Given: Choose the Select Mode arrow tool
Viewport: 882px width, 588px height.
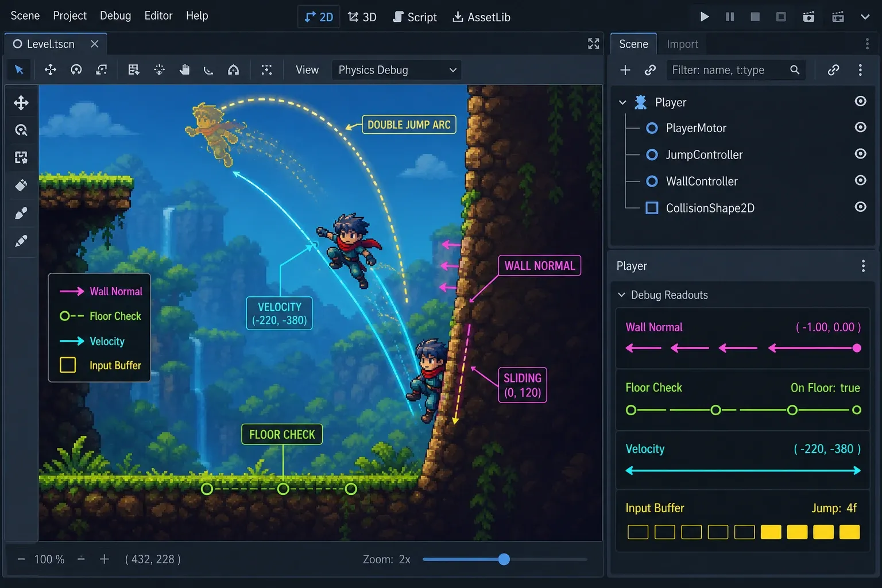Looking at the screenshot, I should (x=19, y=69).
